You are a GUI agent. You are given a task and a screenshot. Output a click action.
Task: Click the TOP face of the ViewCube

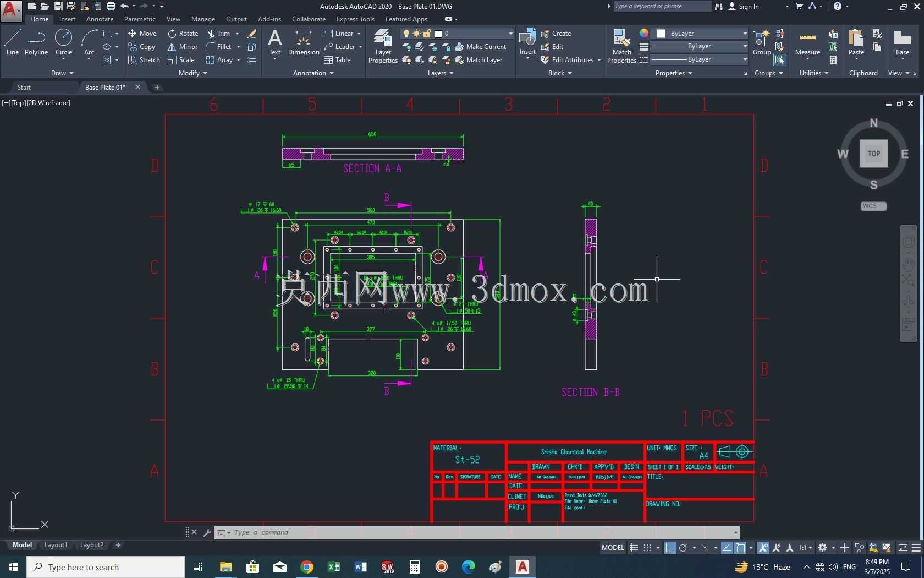pos(873,154)
